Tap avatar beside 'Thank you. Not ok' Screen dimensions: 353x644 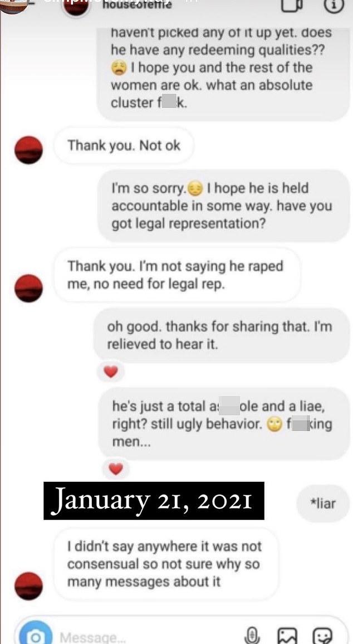click(28, 149)
